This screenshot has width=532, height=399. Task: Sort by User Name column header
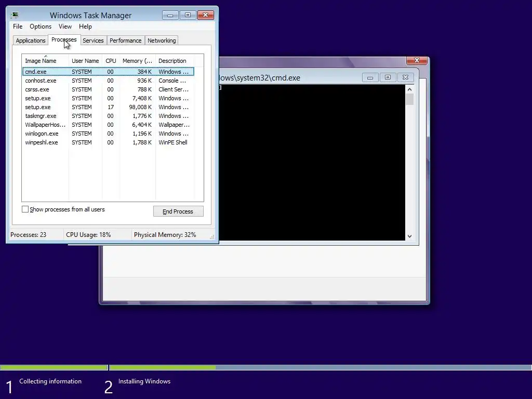tap(85, 61)
